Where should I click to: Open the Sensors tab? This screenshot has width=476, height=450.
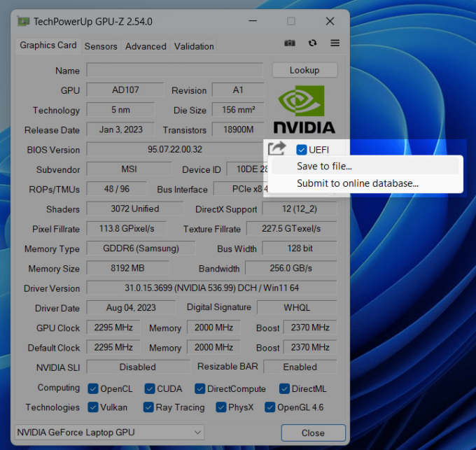[101, 46]
